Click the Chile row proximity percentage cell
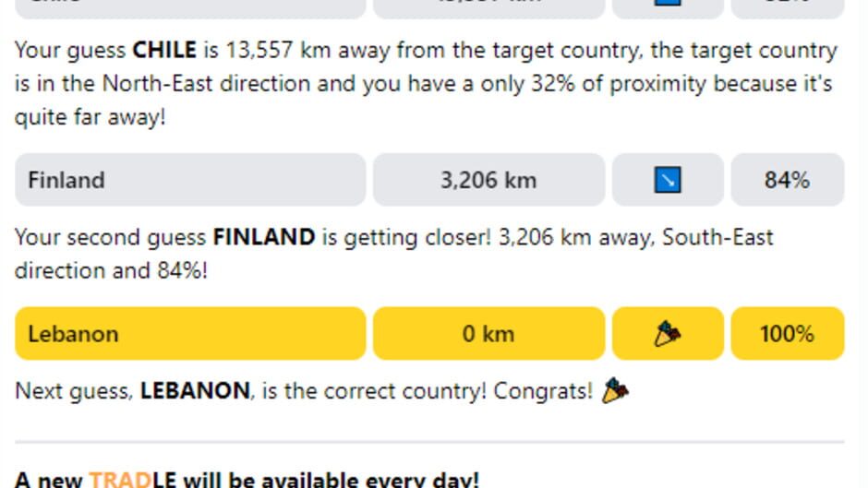This screenshot has width=868, height=488. [x=787, y=7]
